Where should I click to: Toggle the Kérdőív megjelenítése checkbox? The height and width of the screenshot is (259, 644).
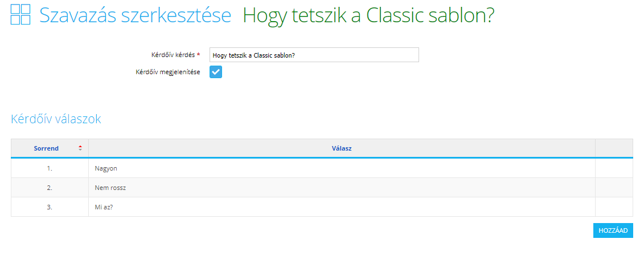[x=216, y=72]
